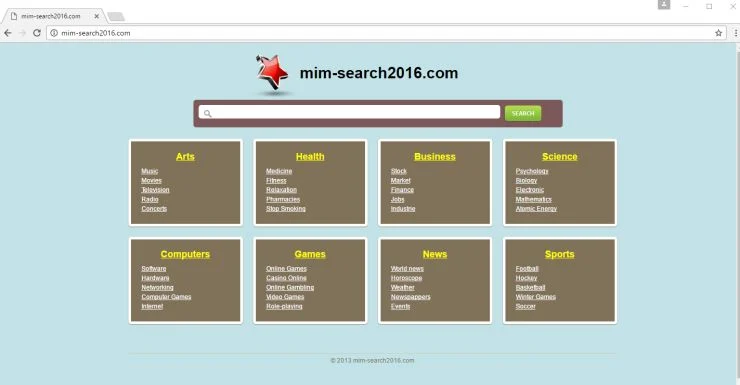
Task: Click the Basketball link
Action: pos(530,288)
